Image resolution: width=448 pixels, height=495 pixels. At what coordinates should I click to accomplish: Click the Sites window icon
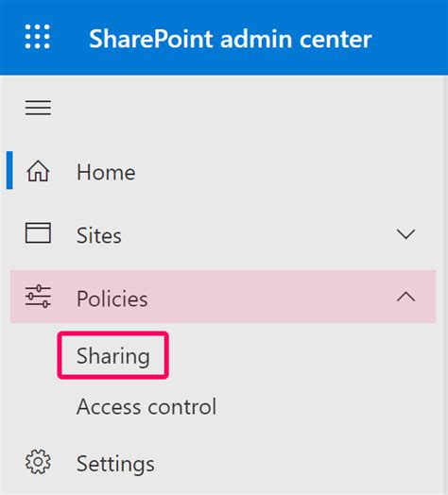point(38,233)
